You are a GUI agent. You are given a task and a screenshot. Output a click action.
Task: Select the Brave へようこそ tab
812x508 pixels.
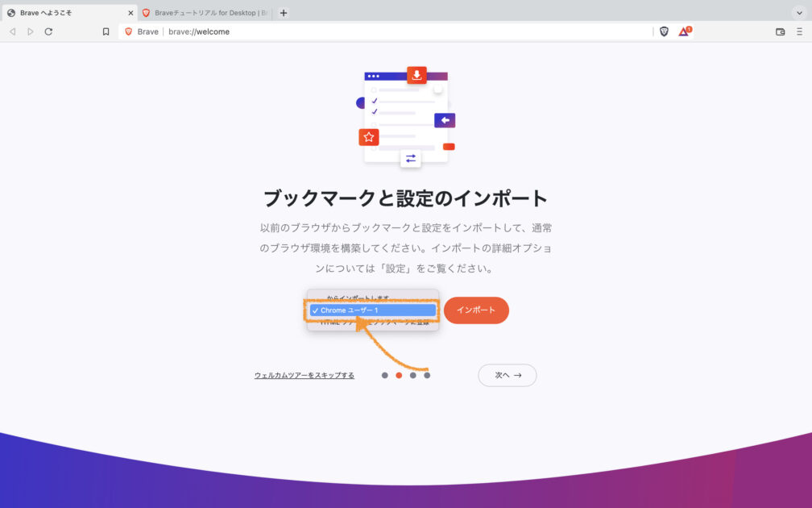click(68, 13)
